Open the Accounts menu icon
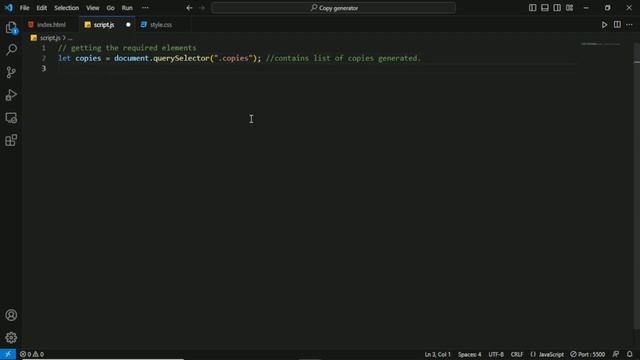 point(11,315)
